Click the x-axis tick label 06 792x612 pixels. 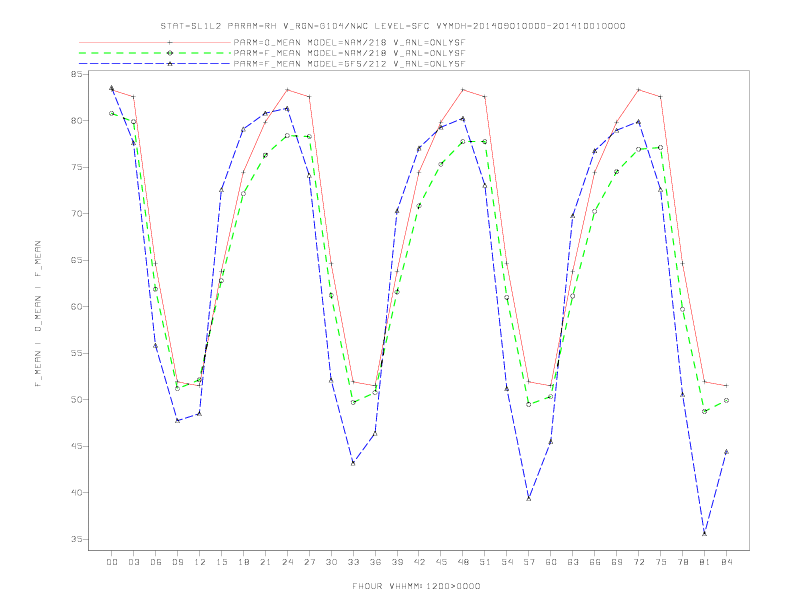[156, 562]
